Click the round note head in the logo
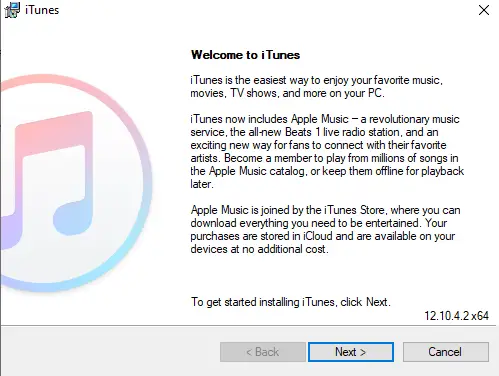 click(72, 217)
